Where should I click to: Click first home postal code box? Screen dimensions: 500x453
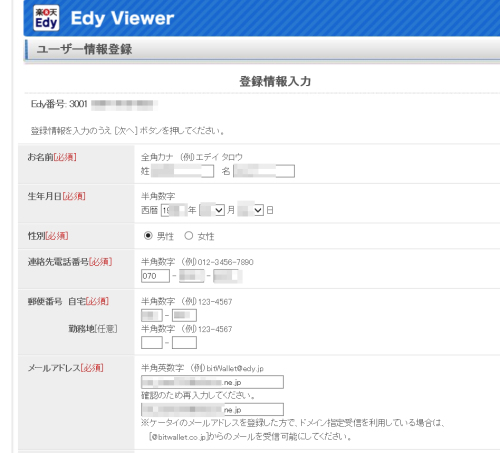pyautogui.click(x=152, y=315)
